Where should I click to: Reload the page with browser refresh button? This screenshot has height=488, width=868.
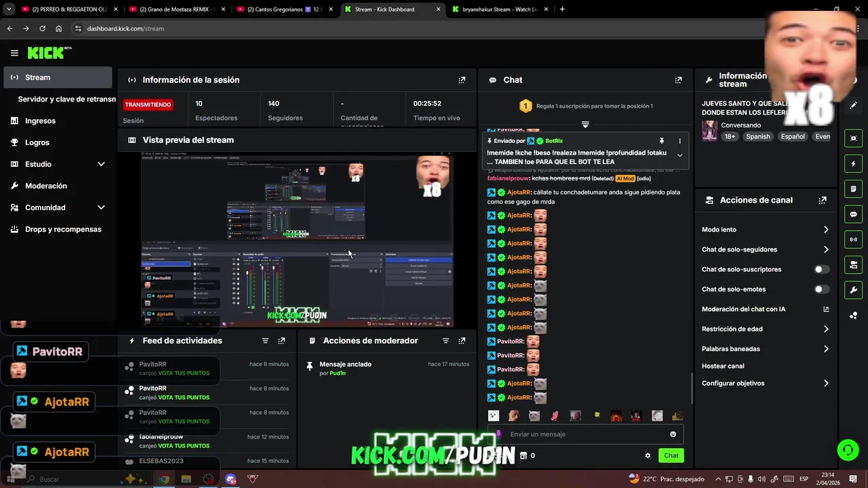tap(42, 28)
